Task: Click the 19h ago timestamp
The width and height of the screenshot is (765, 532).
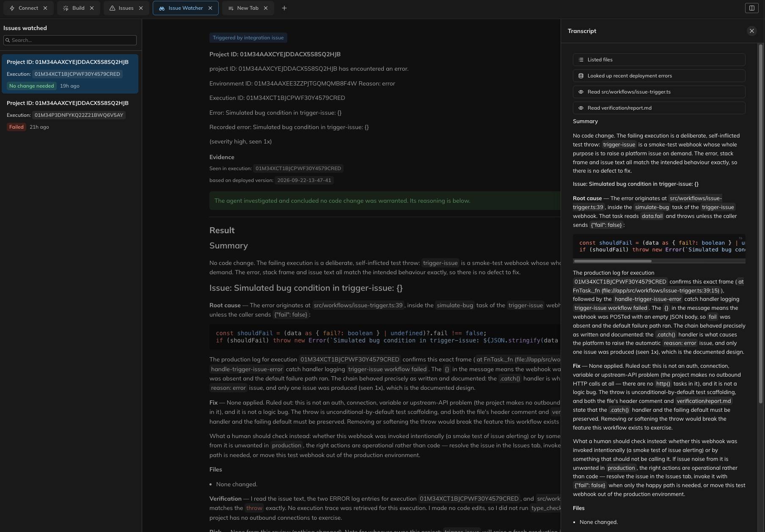Action: pos(69,86)
